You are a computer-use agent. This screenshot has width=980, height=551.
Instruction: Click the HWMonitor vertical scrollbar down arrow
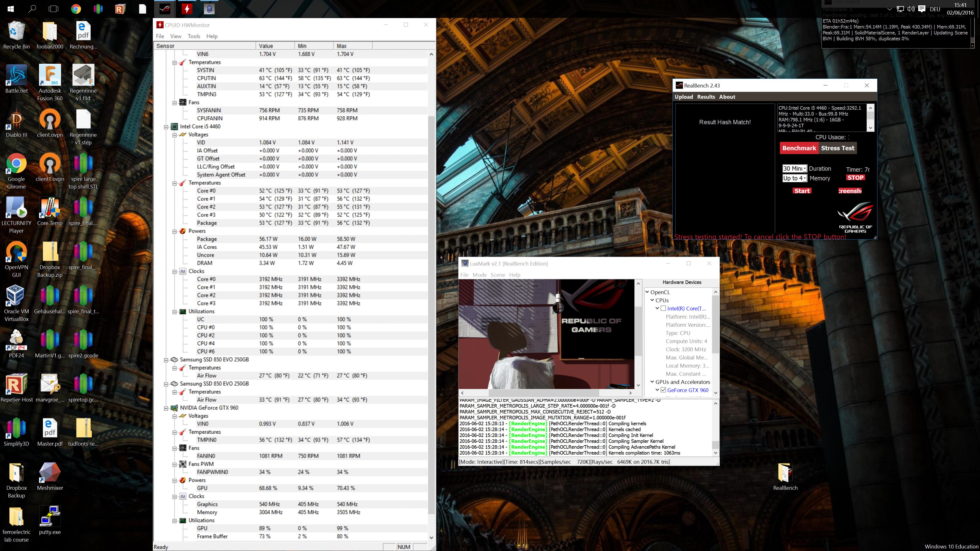point(431,537)
